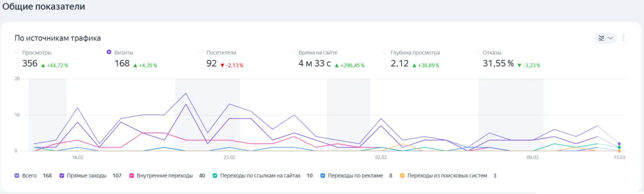
Task: Toggle the Внутренние переходы series checkbox
Action: tap(132, 176)
